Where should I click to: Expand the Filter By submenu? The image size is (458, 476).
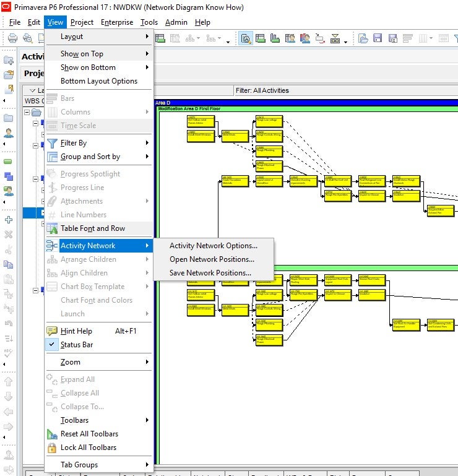tap(99, 143)
